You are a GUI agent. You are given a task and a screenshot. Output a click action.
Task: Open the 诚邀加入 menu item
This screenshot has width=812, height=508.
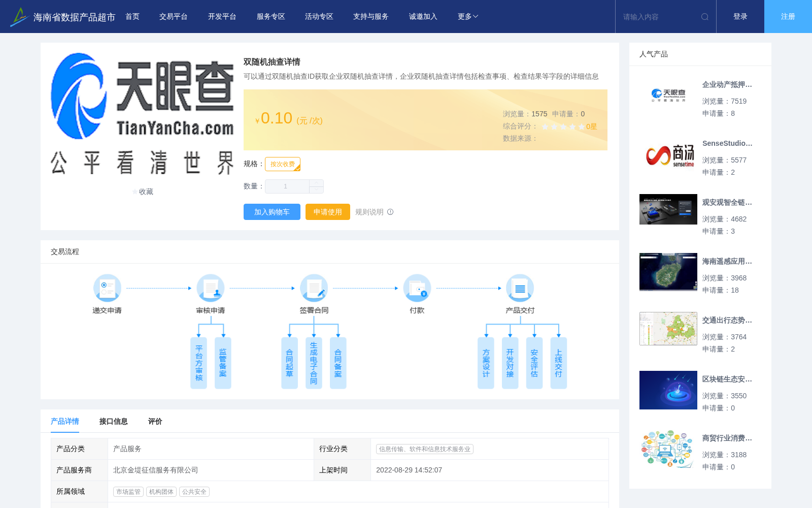point(423,17)
